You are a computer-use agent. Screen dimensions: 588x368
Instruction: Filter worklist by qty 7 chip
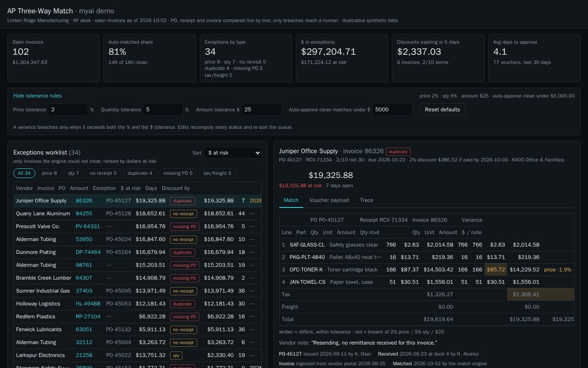[73, 173]
